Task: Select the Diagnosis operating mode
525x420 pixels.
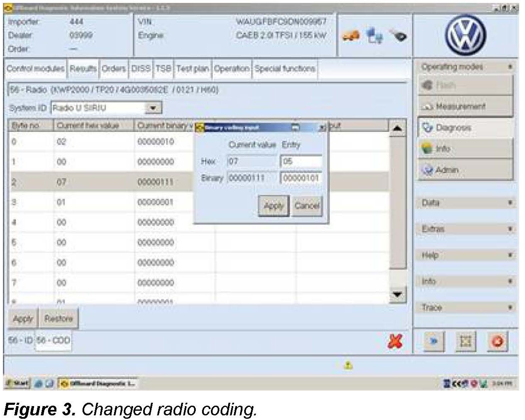Action: 466,128
